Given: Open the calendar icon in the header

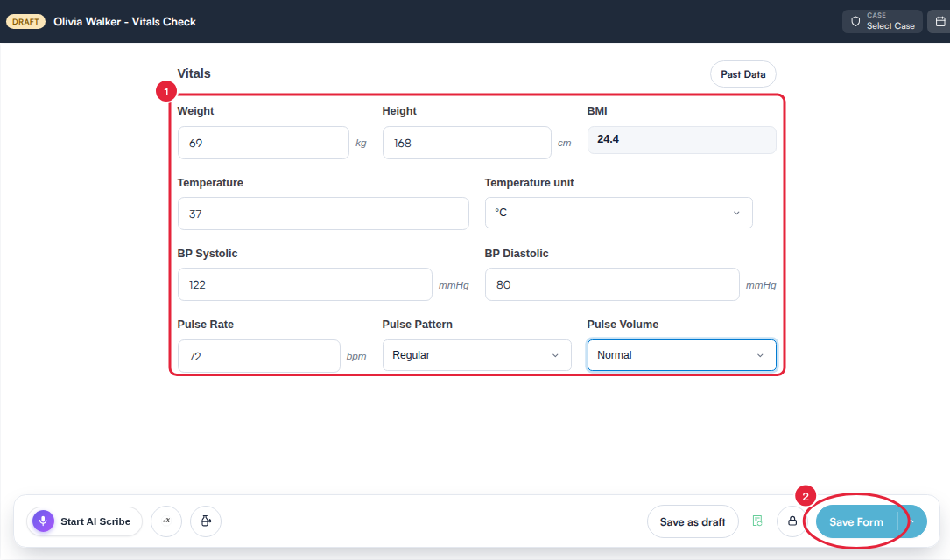Looking at the screenshot, I should coord(939,21).
